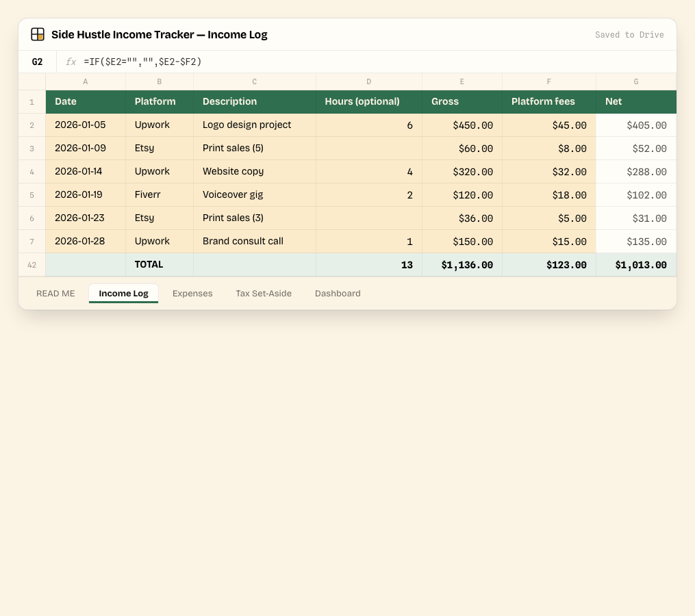This screenshot has height=616, width=695.
Task: Click the net value $102.00
Action: [x=636, y=195]
